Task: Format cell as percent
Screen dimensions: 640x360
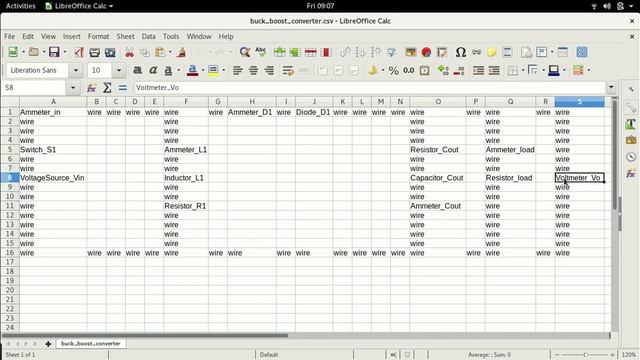Action: click(393, 70)
